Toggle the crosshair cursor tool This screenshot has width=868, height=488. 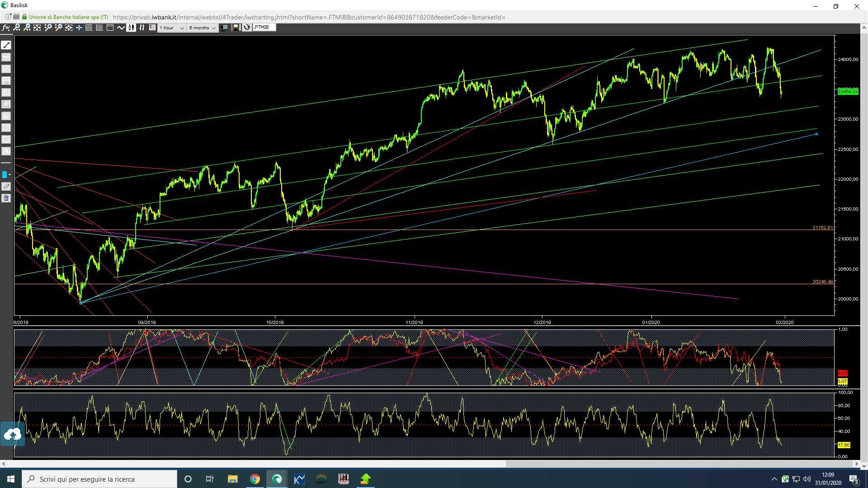[79, 28]
